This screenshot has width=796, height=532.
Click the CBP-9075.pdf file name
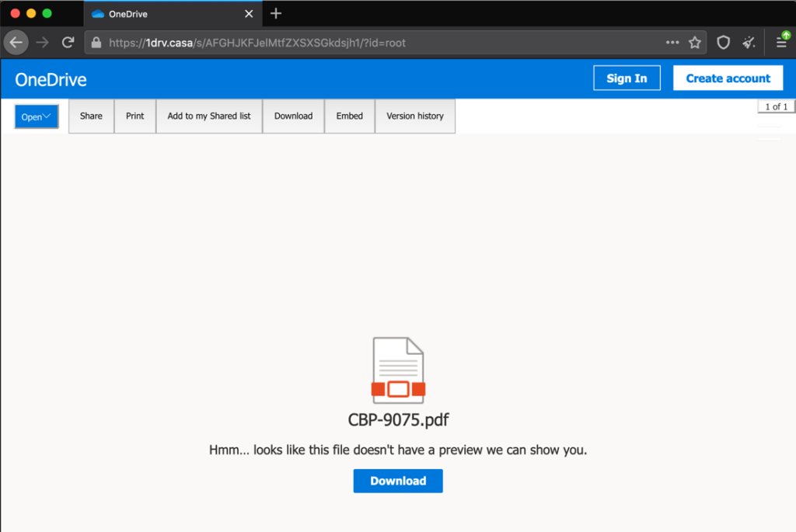399,420
